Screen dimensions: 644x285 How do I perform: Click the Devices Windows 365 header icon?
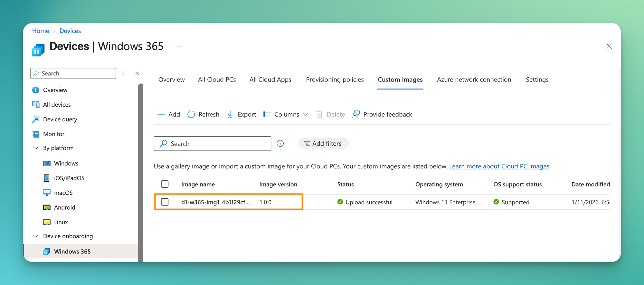tap(38, 50)
